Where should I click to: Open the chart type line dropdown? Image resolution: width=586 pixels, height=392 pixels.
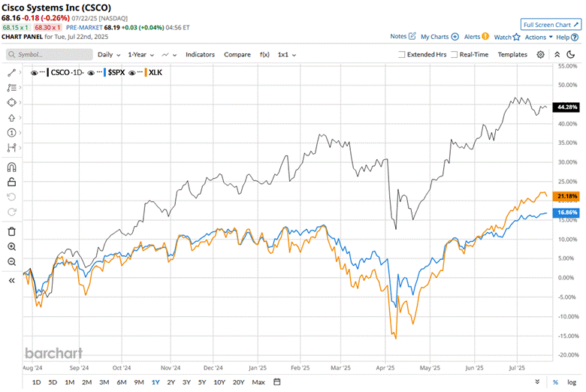click(x=169, y=55)
